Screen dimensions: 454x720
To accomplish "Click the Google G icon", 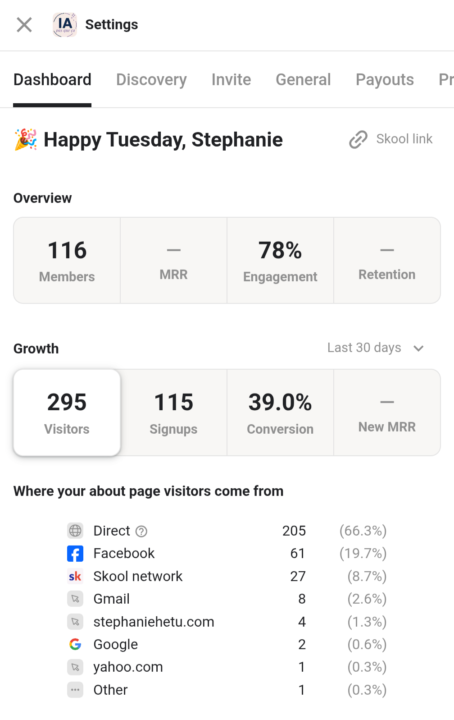I will point(75,645).
